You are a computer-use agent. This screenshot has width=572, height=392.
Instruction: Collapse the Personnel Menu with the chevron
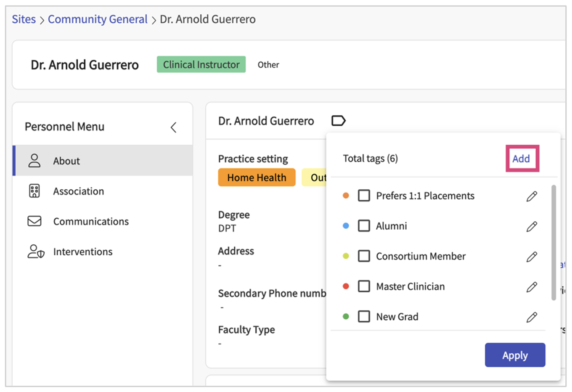pyautogui.click(x=173, y=127)
